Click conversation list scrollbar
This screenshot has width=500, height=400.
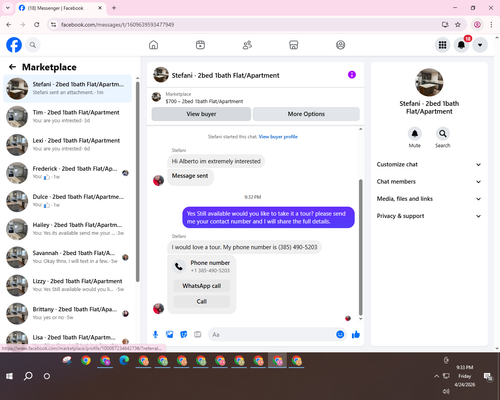click(137, 182)
